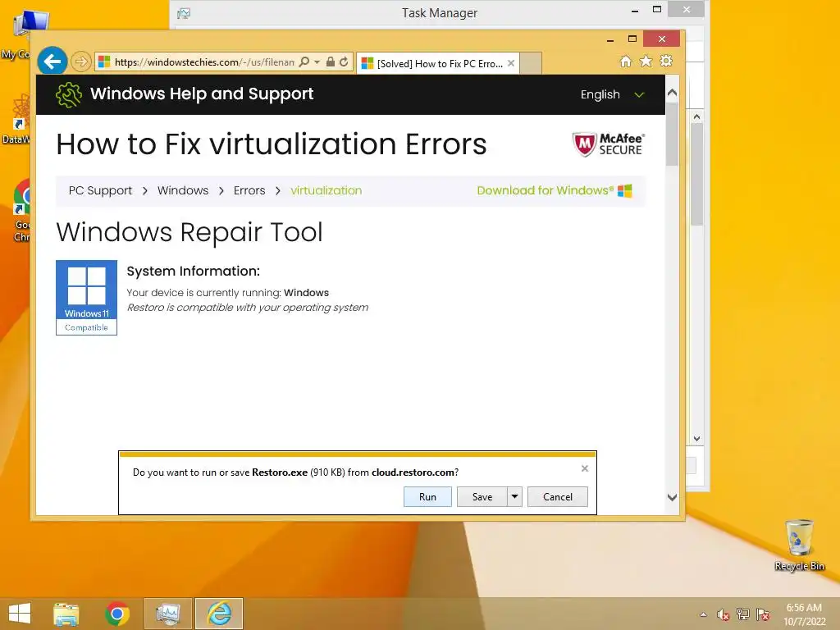840x630 pixels.
Task: Click the Windows Help and Support gear logo
Action: (x=69, y=95)
